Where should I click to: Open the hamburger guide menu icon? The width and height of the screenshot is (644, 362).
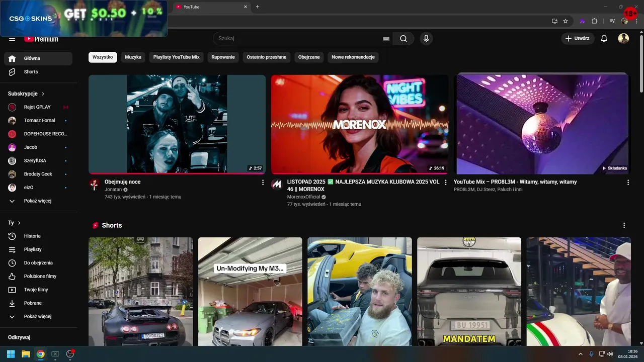[x=12, y=39]
